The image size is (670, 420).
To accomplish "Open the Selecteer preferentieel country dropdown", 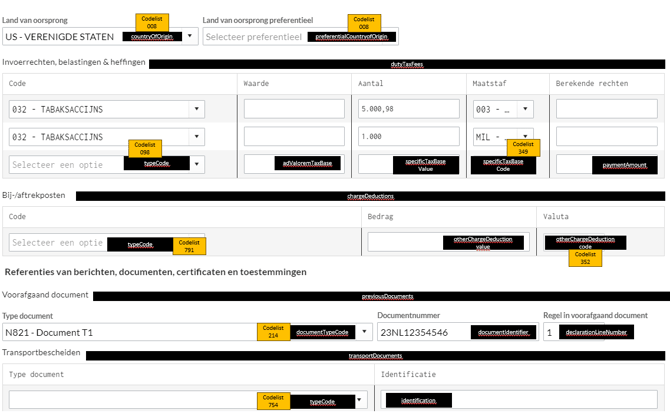I will point(300,37).
